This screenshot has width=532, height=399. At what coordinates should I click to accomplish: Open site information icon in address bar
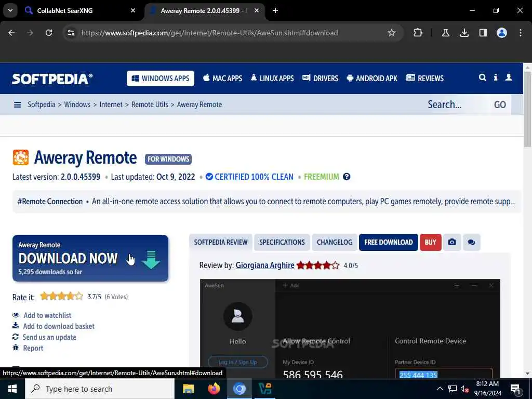[x=71, y=33]
